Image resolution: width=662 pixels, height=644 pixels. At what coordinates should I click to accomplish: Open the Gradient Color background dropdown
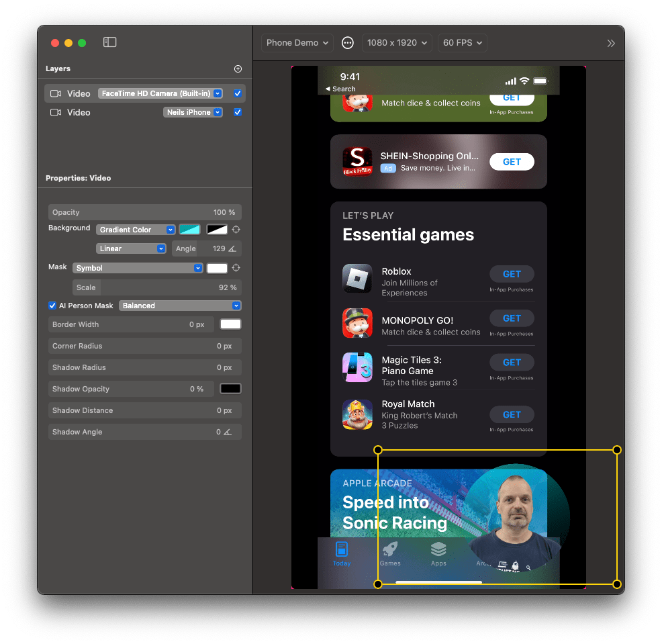point(136,230)
